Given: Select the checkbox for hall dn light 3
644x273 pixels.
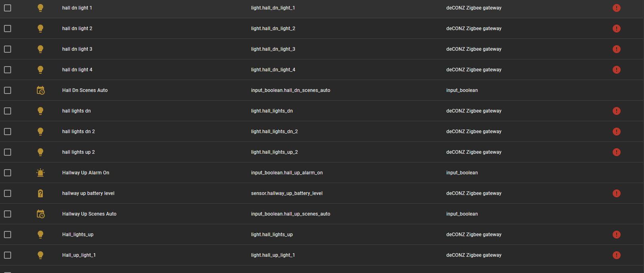Looking at the screenshot, I should 8,49.
